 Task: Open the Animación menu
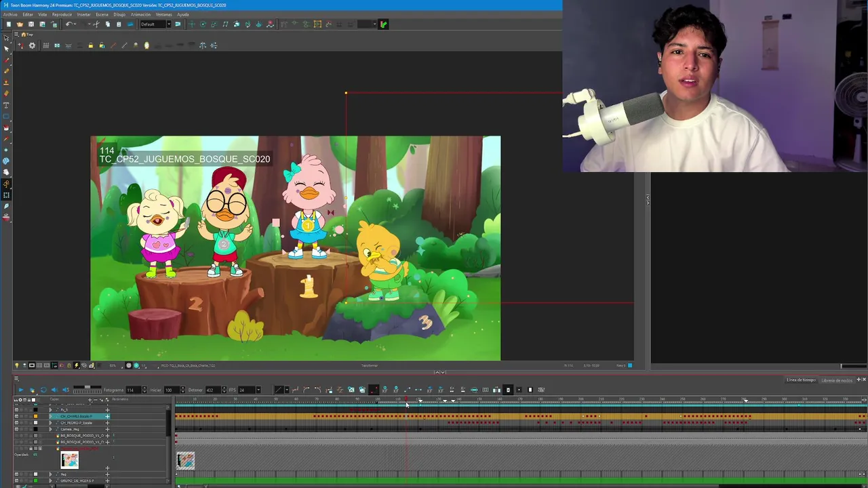140,14
